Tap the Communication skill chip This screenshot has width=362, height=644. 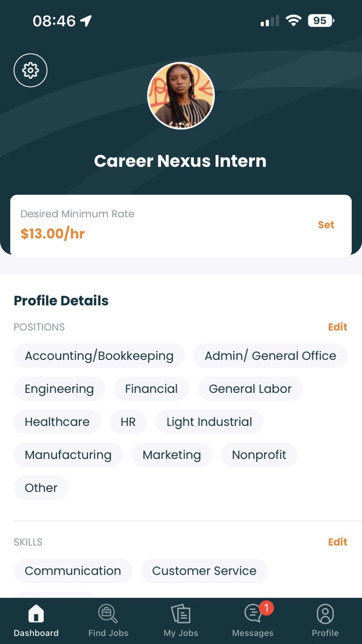pyautogui.click(x=72, y=570)
